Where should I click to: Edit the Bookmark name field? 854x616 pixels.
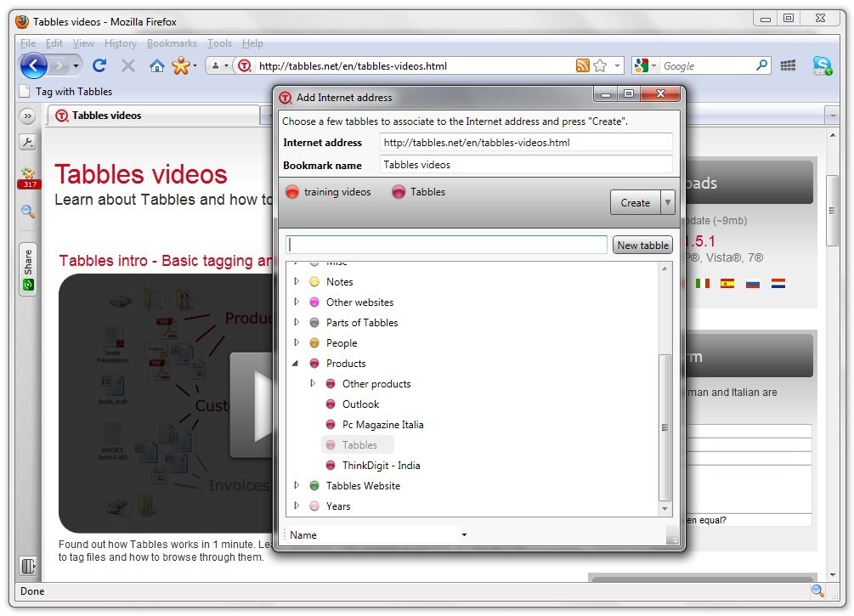[x=526, y=165]
